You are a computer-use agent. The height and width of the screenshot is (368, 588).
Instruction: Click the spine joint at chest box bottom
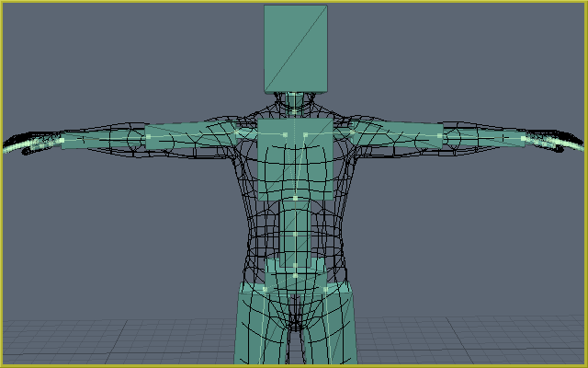click(x=294, y=198)
